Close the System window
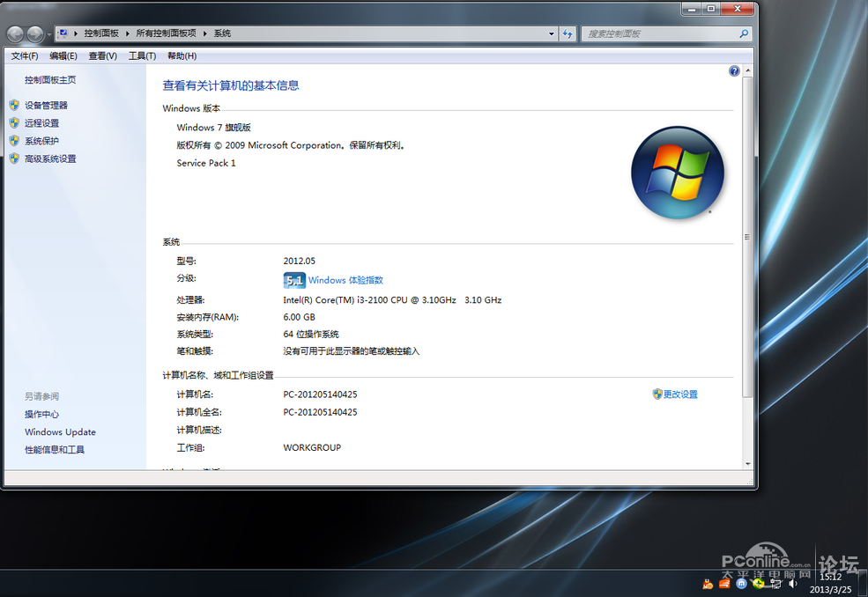Viewport: 868px width, 597px height. pyautogui.click(x=738, y=8)
